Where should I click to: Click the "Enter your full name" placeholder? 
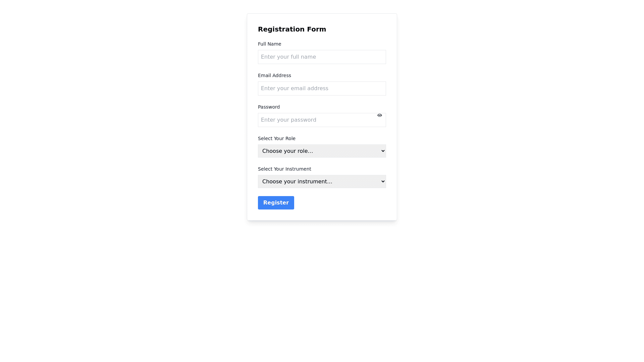288,57
